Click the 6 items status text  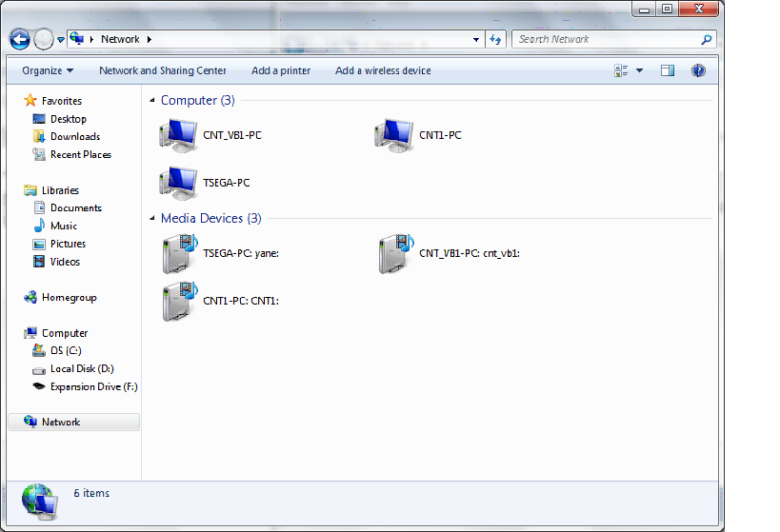[x=91, y=493]
